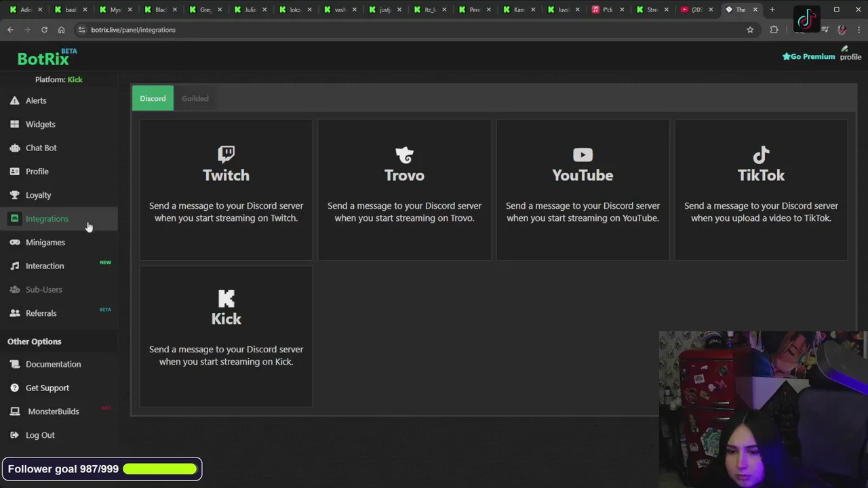This screenshot has width=868, height=488.
Task: Switch to the 'f*ck' music browser tab
Action: [x=607, y=9]
